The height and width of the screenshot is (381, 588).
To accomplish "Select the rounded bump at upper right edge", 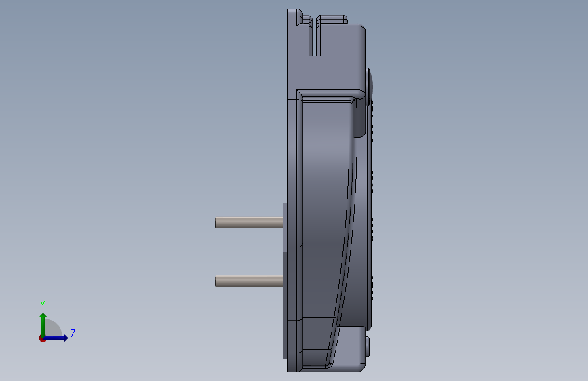I will [x=370, y=86].
